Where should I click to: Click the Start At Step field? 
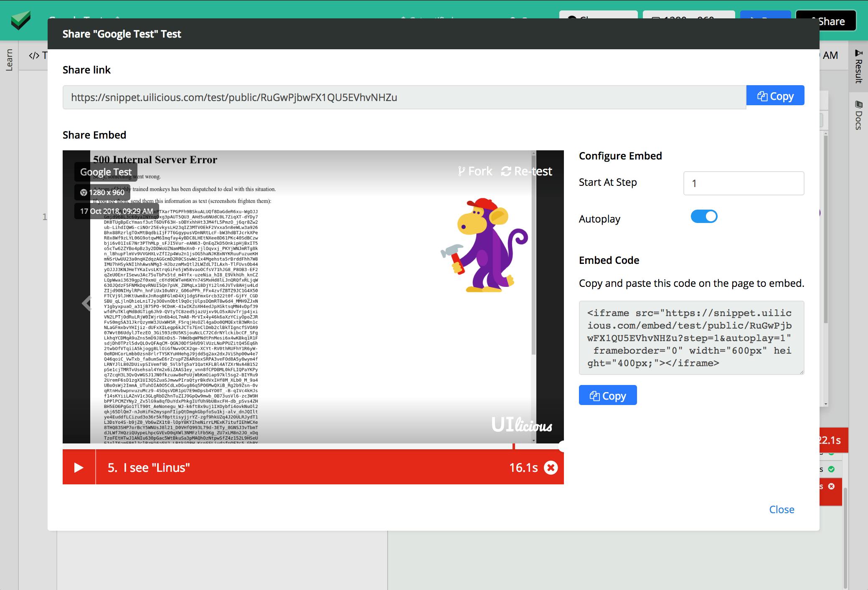[x=744, y=183]
